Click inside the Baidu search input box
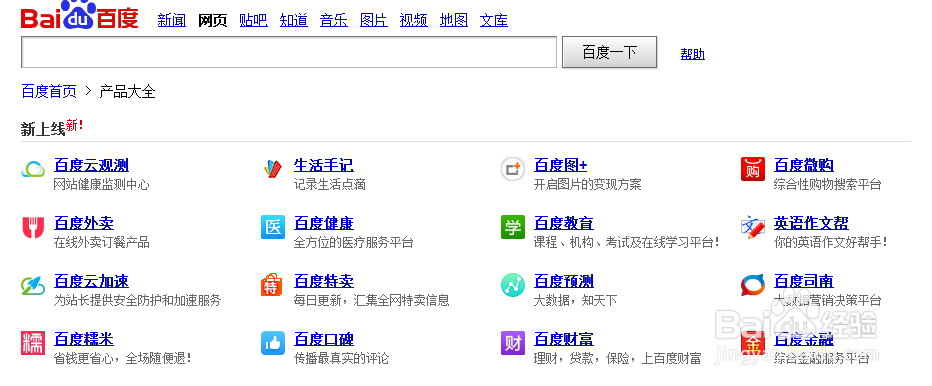The height and width of the screenshot is (386, 932). click(289, 52)
